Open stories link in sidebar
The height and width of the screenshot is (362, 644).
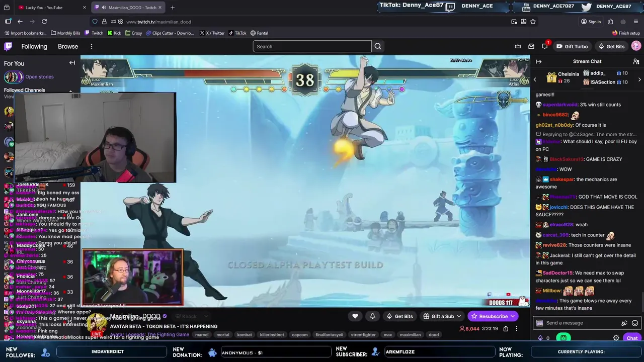[39, 77]
